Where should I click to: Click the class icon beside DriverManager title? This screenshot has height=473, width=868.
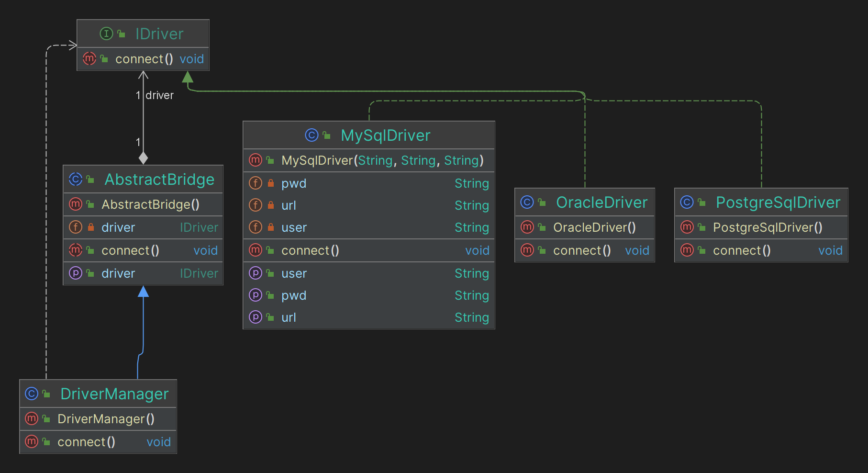coord(32,394)
